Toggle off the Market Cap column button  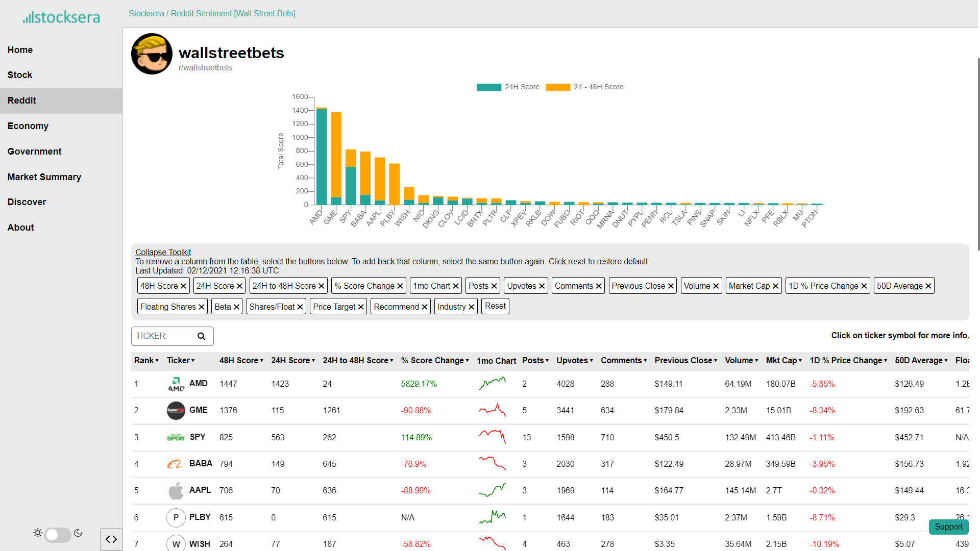tap(753, 286)
